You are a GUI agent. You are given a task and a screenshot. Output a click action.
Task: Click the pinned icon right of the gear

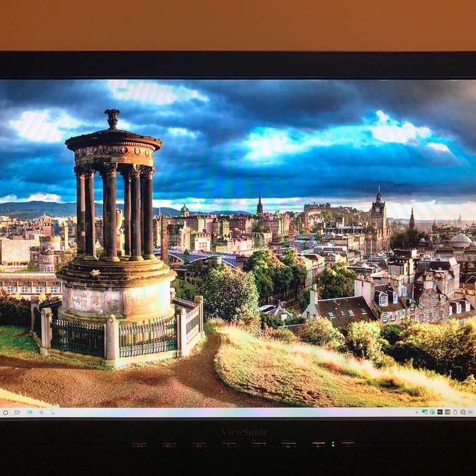coord(53,413)
